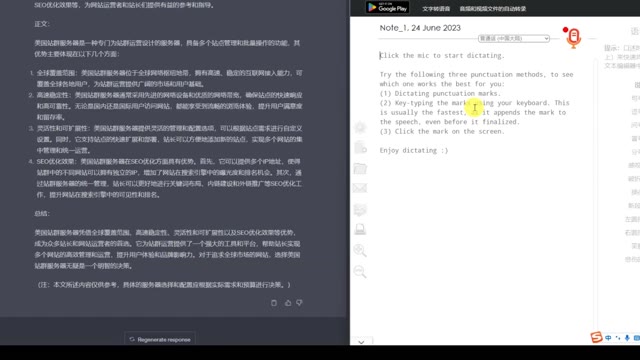Give thumbs down to the ChatGPT response

(x=300, y=303)
